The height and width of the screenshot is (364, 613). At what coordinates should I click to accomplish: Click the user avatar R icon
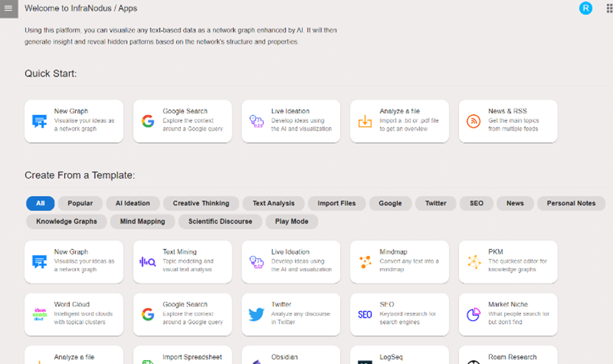(585, 8)
